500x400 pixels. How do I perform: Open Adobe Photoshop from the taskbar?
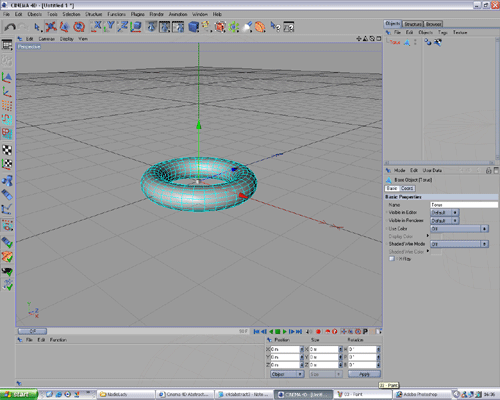[x=420, y=394]
